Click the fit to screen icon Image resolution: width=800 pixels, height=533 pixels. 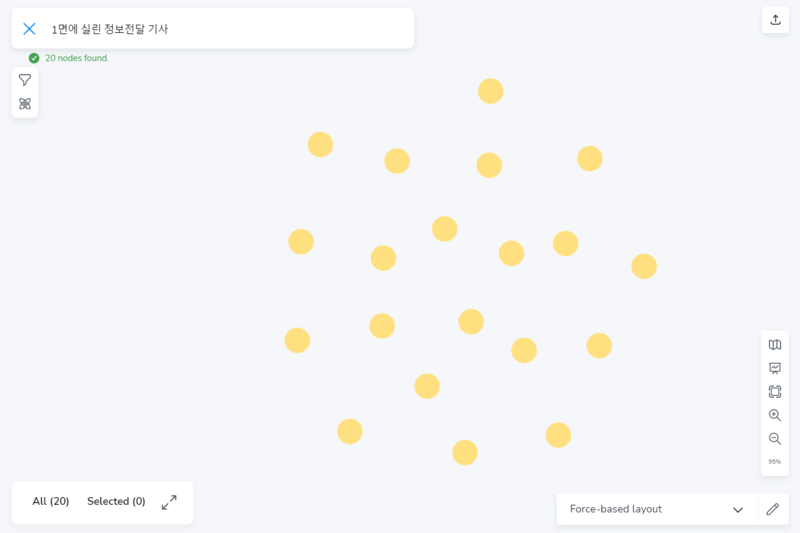tap(775, 392)
